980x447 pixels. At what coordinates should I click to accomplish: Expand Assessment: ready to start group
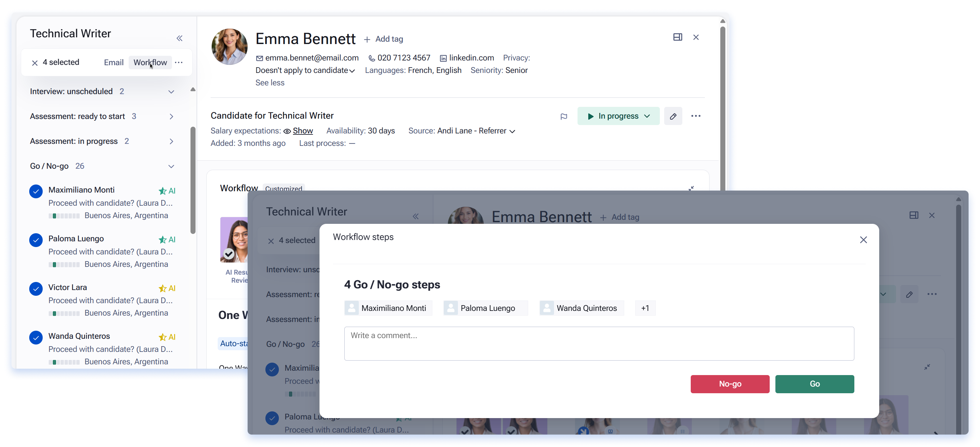pos(171,116)
